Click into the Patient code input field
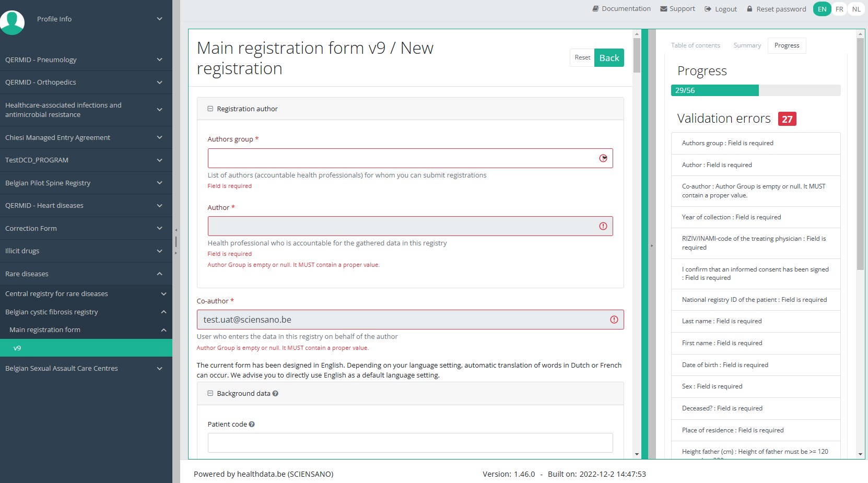This screenshot has height=483, width=868. point(410,443)
